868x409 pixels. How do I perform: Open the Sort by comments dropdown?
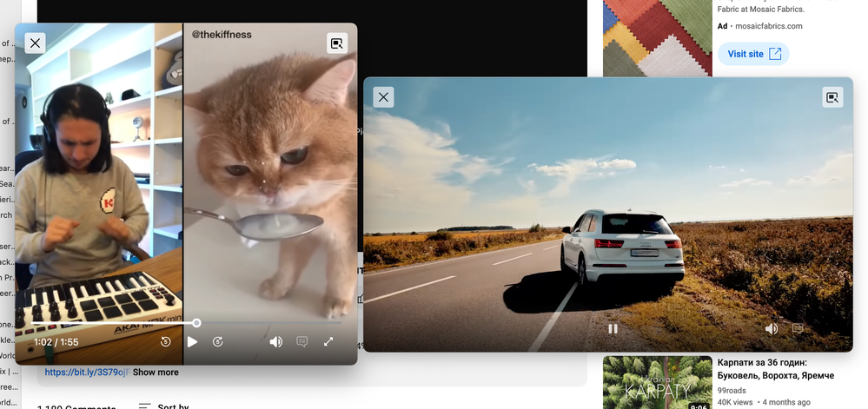pyautogui.click(x=163, y=406)
